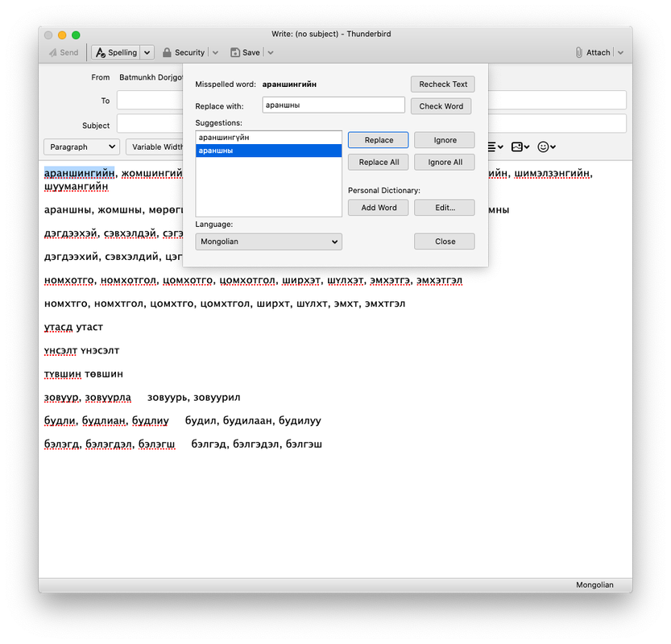Click the Attach paperclip button

click(x=593, y=52)
